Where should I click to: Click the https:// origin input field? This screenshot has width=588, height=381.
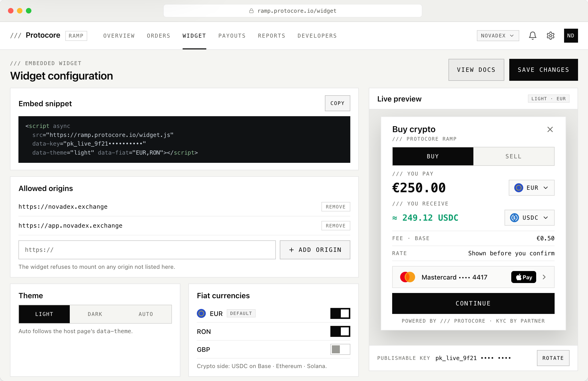[147, 250]
